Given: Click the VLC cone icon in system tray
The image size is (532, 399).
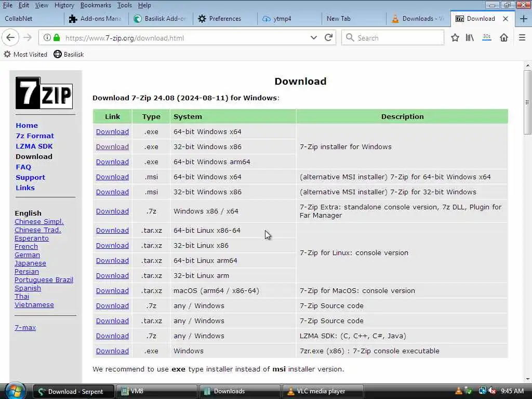Looking at the screenshot, I should tap(458, 391).
